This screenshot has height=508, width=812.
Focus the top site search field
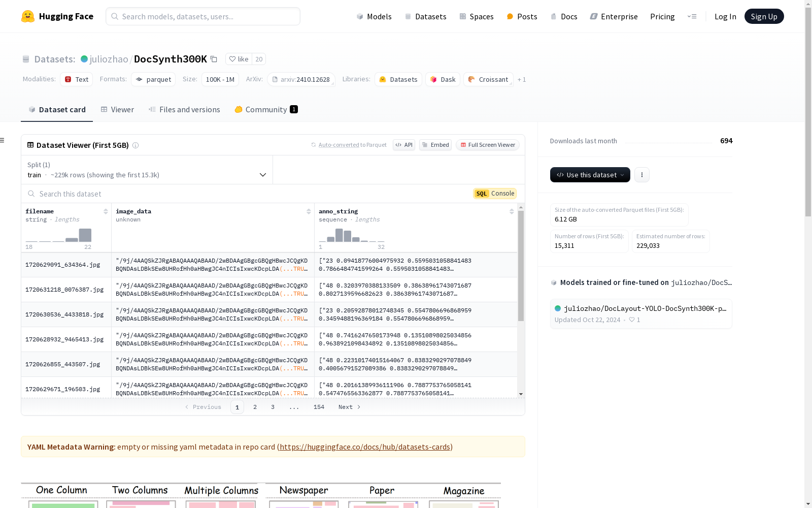point(203,16)
